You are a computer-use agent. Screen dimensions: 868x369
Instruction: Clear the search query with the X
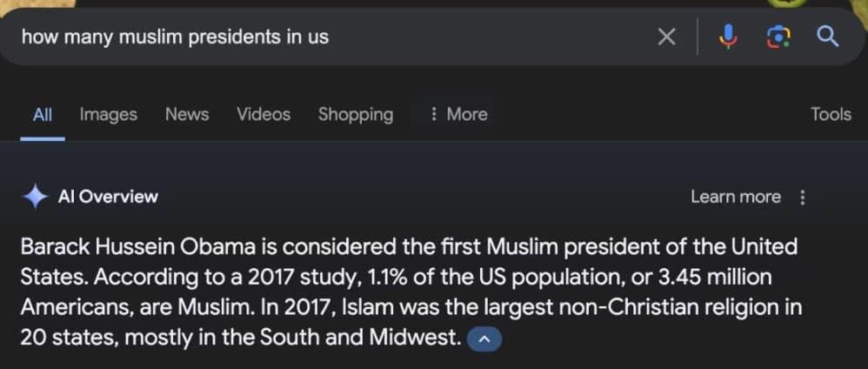point(666,37)
